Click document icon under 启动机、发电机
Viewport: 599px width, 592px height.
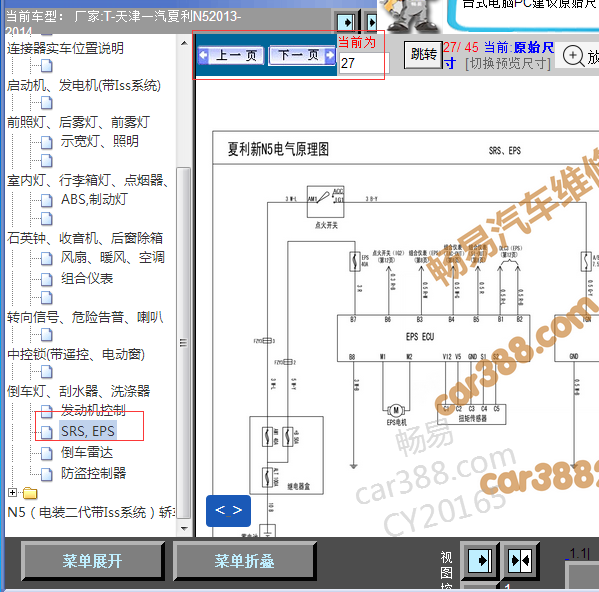click(46, 103)
